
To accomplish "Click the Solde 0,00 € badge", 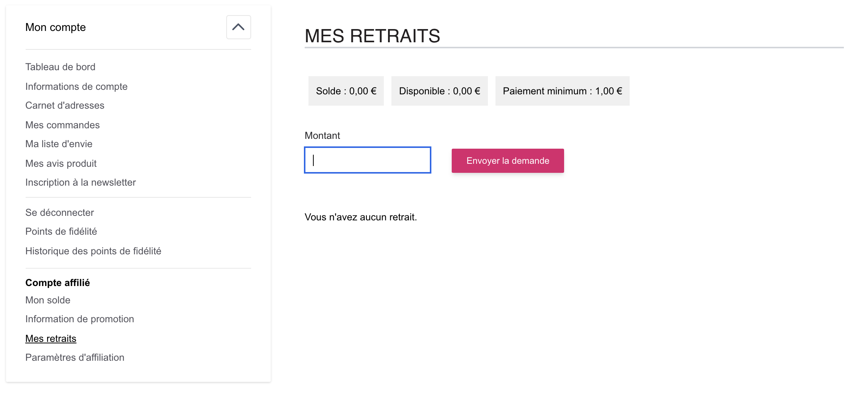I will 346,91.
